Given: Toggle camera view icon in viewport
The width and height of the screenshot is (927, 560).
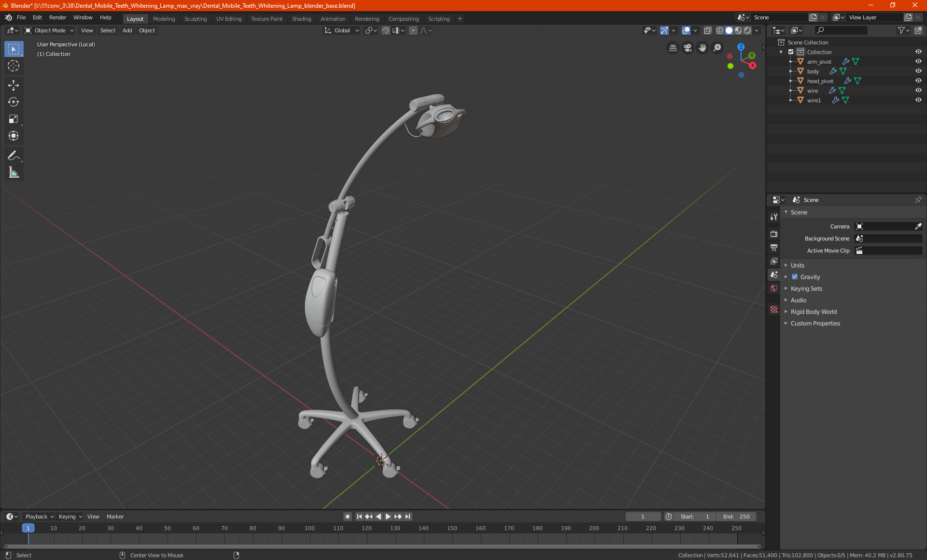Looking at the screenshot, I should (x=688, y=48).
